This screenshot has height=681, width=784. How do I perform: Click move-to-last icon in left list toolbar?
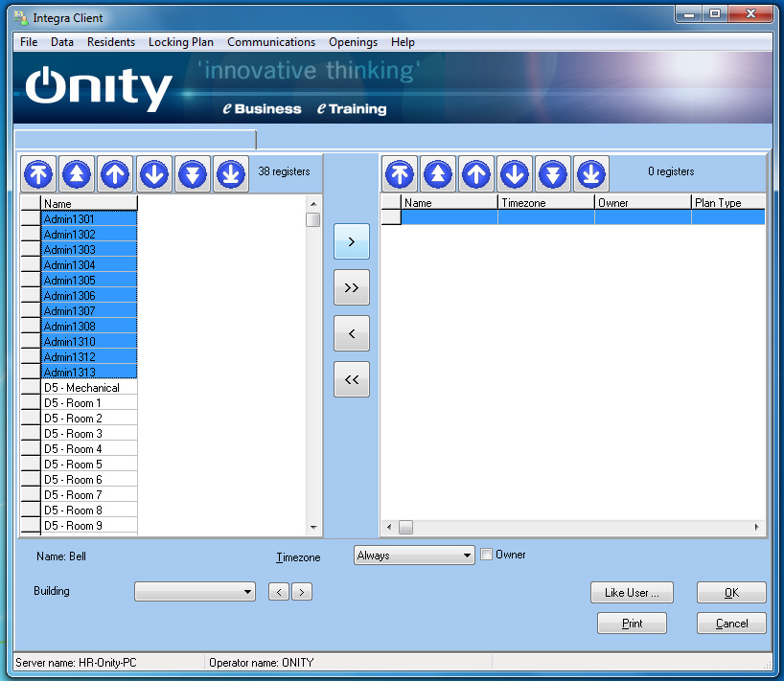[x=231, y=174]
